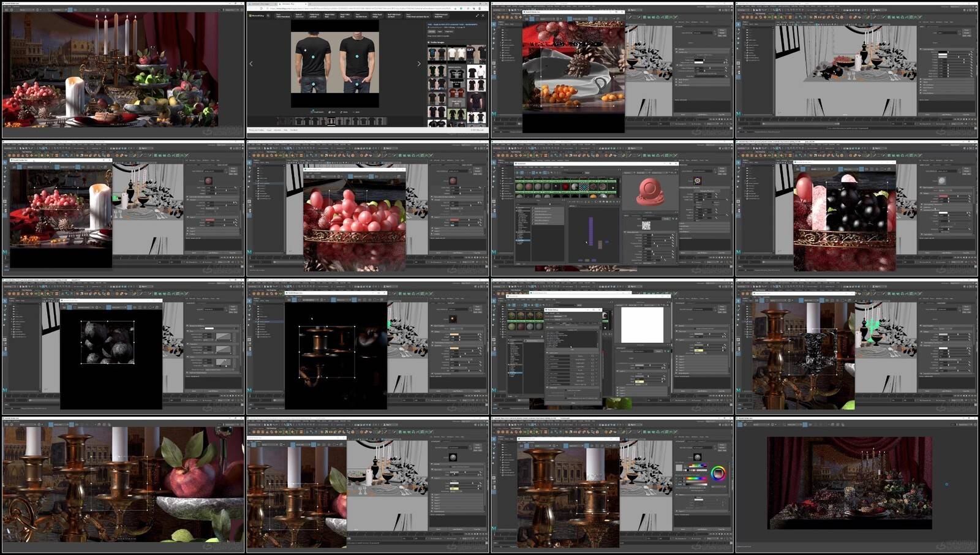
Task: Open the first candle still-life render frame
Action: point(110,70)
